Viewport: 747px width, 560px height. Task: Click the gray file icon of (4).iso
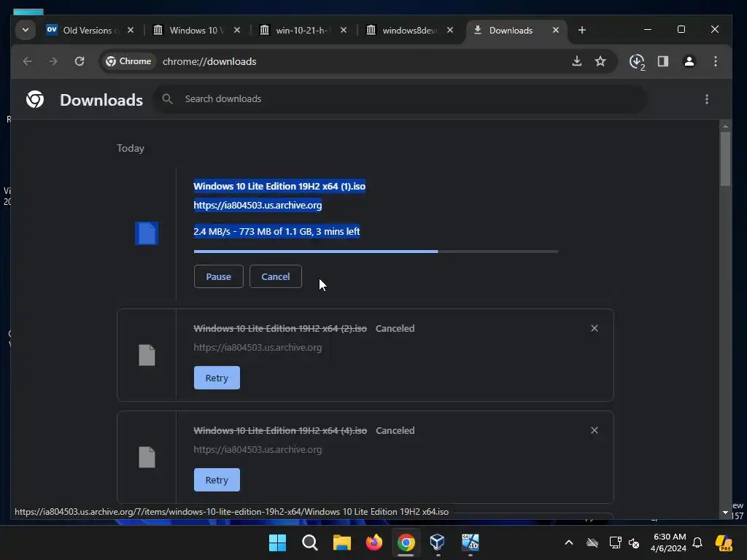[x=147, y=457]
